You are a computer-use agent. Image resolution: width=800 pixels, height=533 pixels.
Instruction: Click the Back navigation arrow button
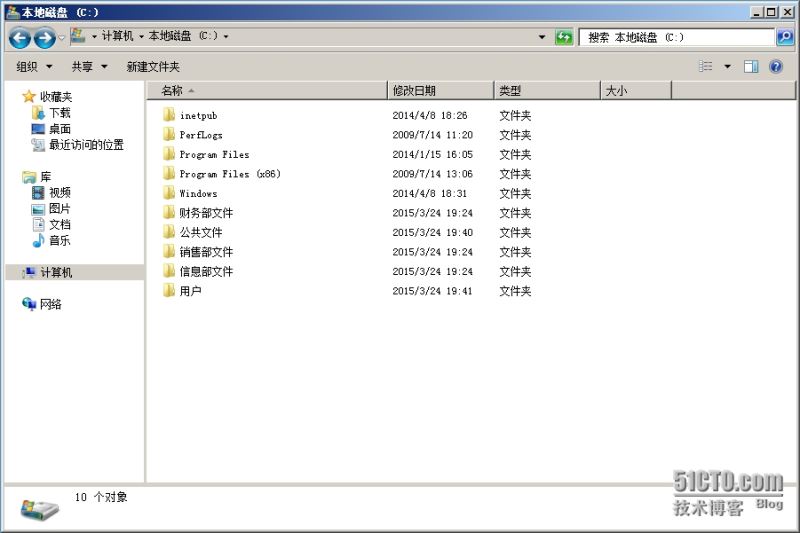tap(19, 38)
